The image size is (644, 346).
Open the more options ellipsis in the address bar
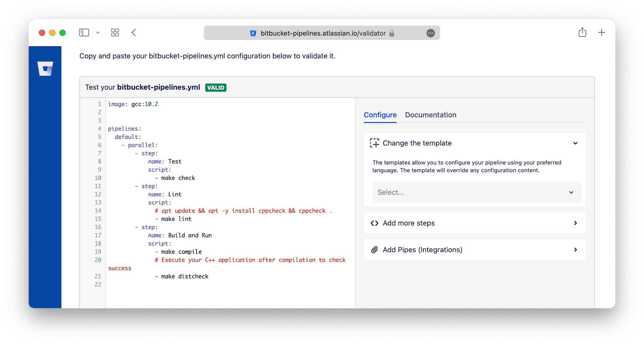tap(430, 33)
